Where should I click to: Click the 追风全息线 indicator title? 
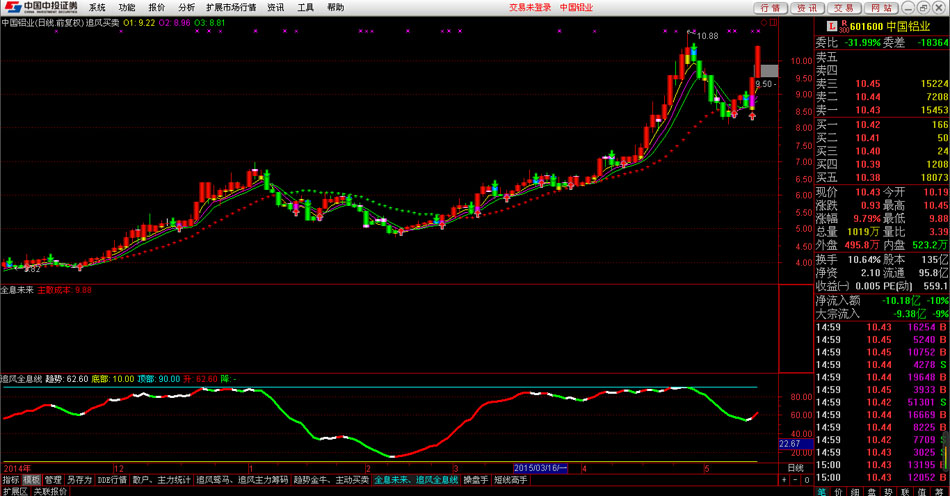[21, 379]
